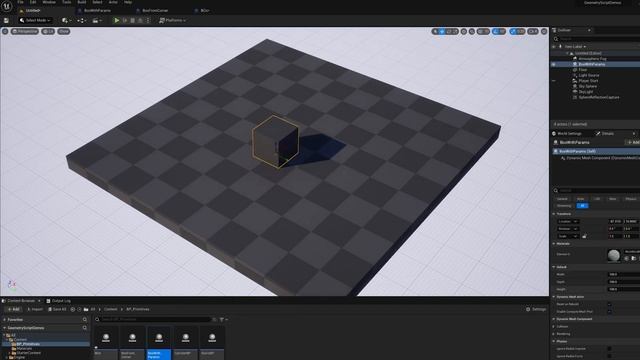Open the Platforms dropdown
Image resolution: width=640 pixels, height=360 pixels.
click(x=172, y=20)
